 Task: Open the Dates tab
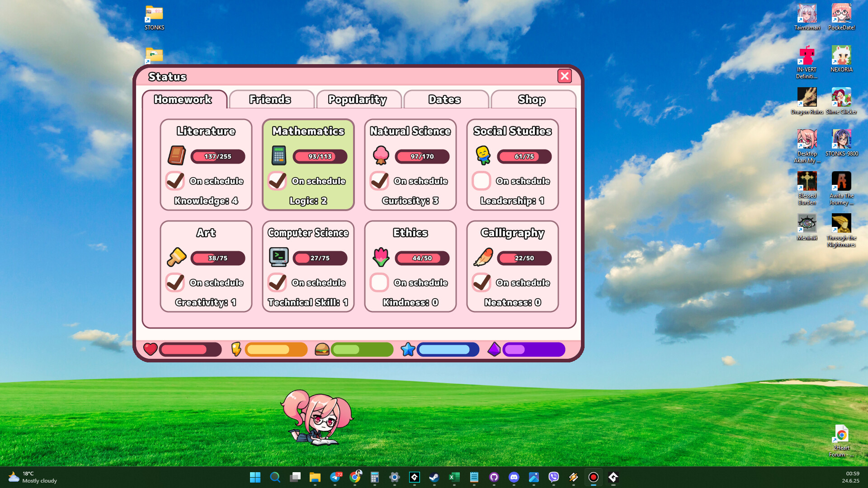coord(445,99)
